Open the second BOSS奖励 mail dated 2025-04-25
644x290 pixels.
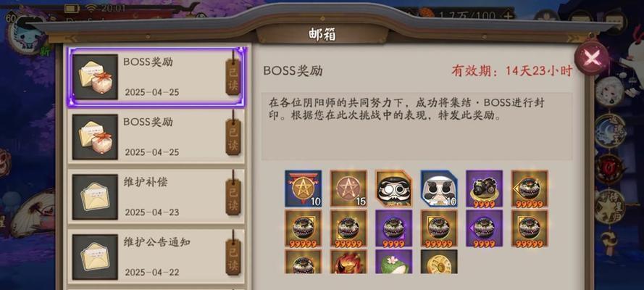(x=156, y=137)
